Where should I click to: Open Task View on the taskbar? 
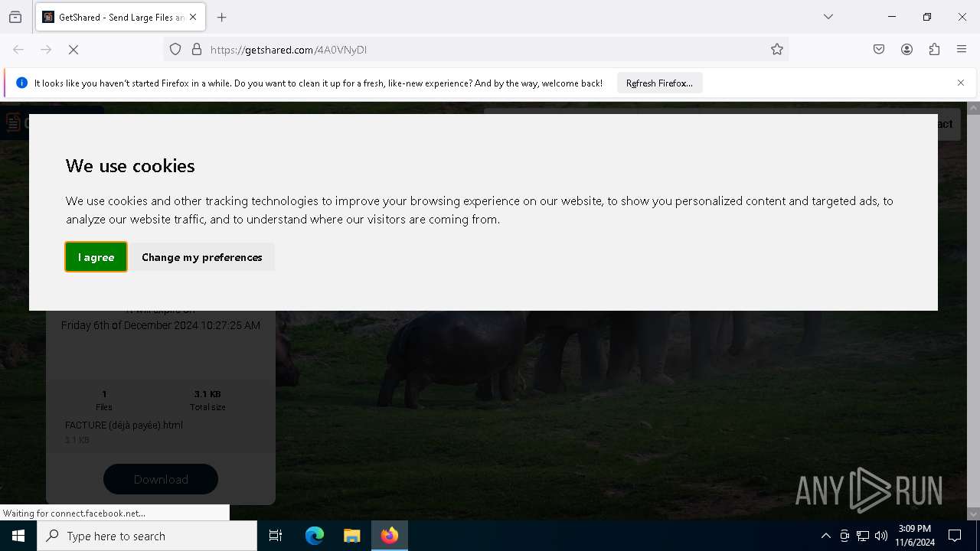pos(276,536)
